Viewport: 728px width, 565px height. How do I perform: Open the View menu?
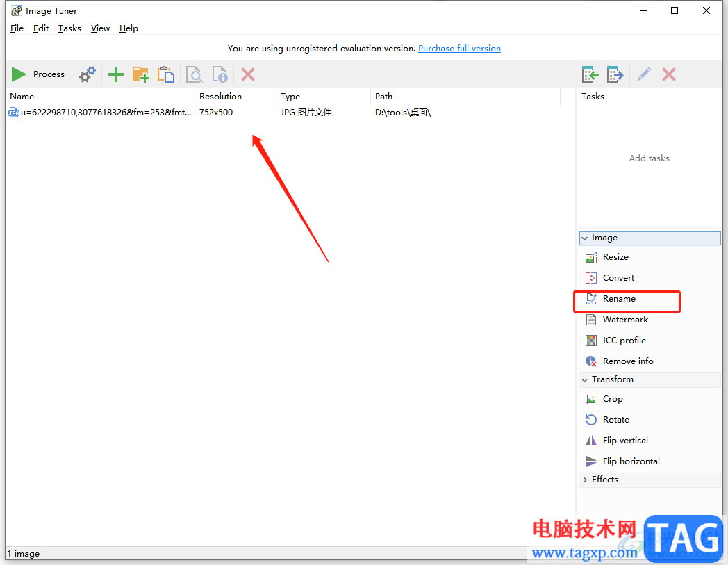coord(100,28)
